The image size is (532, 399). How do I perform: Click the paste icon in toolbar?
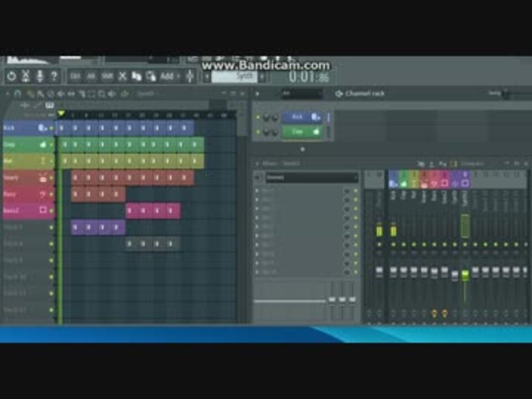151,76
